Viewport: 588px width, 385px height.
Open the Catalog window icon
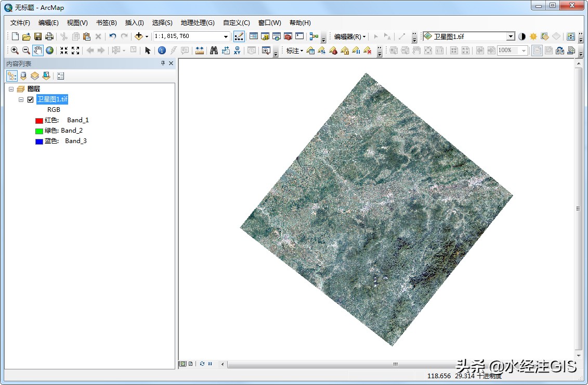coord(265,36)
